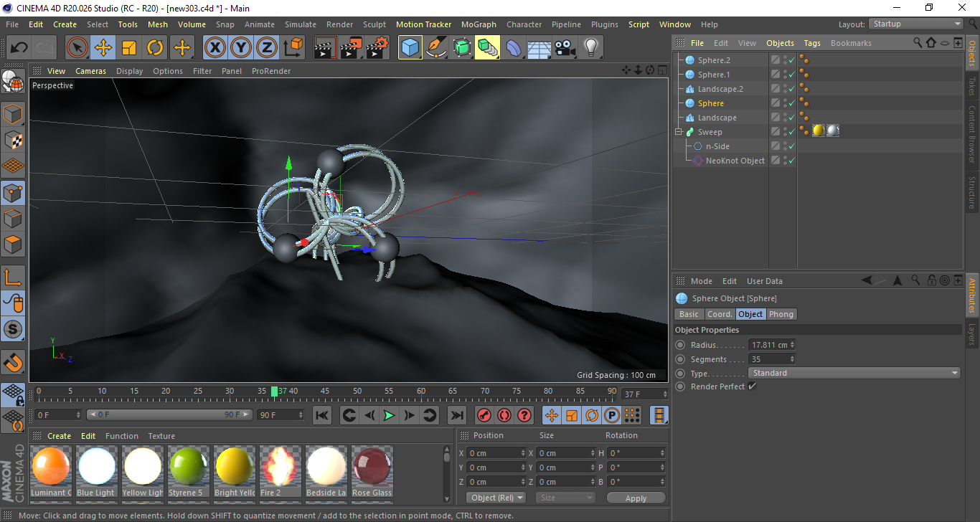The width and height of the screenshot is (980, 522).
Task: Add a Light object
Action: 590,48
